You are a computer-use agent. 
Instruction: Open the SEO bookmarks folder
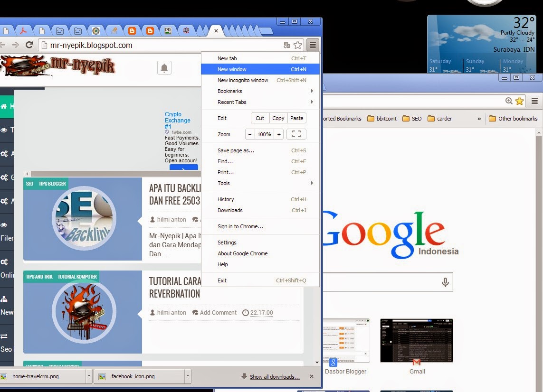point(412,119)
